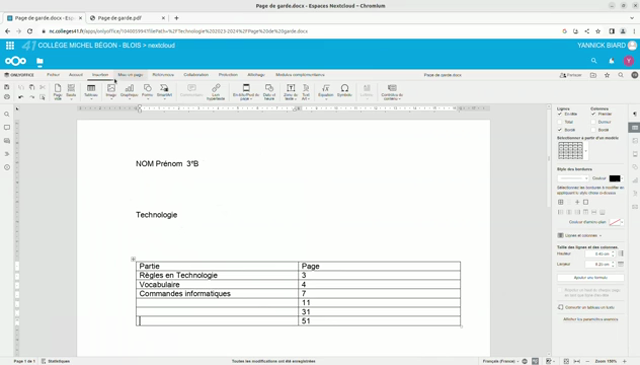The width and height of the screenshot is (640, 365).
Task: Click the Statistiques word count in status bar
Action: click(56, 361)
